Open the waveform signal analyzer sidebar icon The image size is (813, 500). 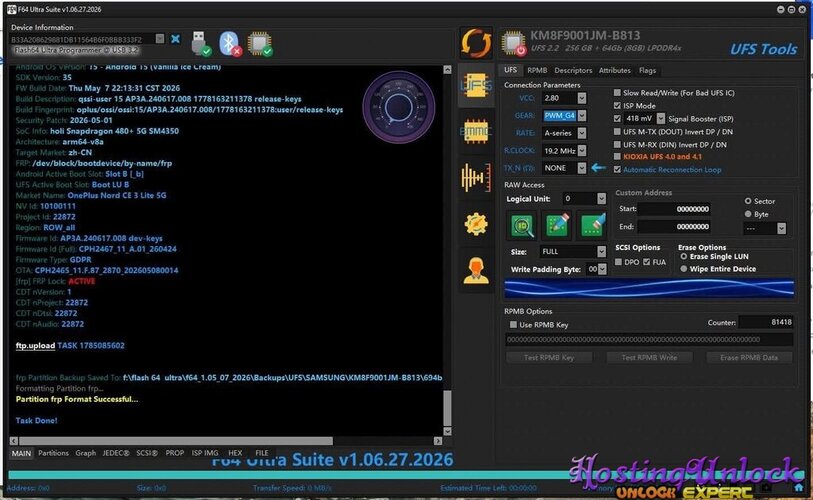click(476, 177)
